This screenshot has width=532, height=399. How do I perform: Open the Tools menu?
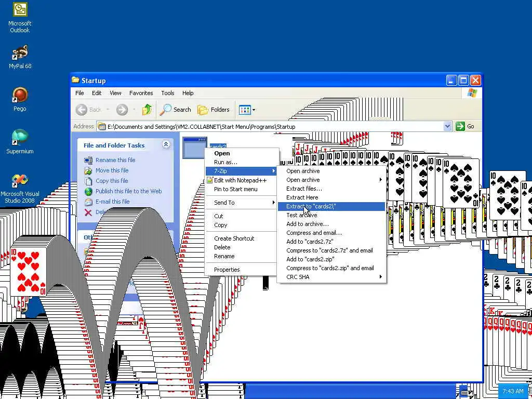pyautogui.click(x=168, y=93)
